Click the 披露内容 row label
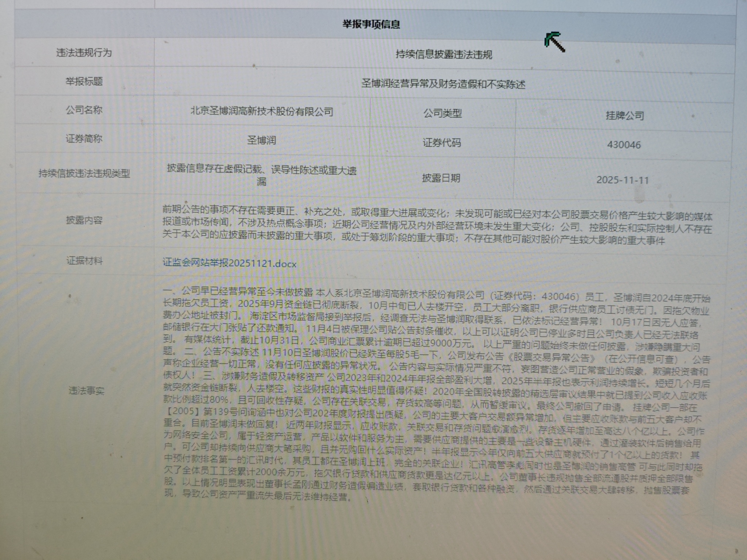The image size is (747, 560). click(84, 220)
